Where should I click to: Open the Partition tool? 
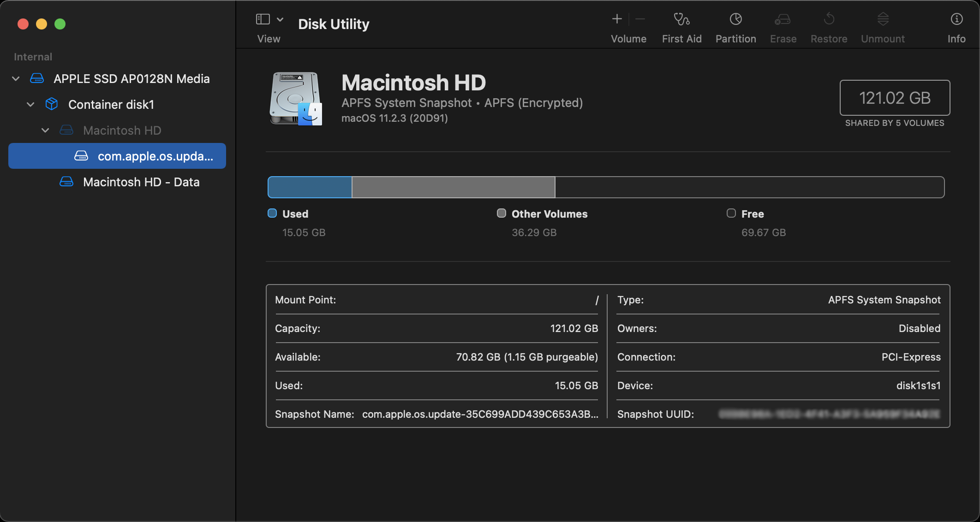click(x=735, y=25)
